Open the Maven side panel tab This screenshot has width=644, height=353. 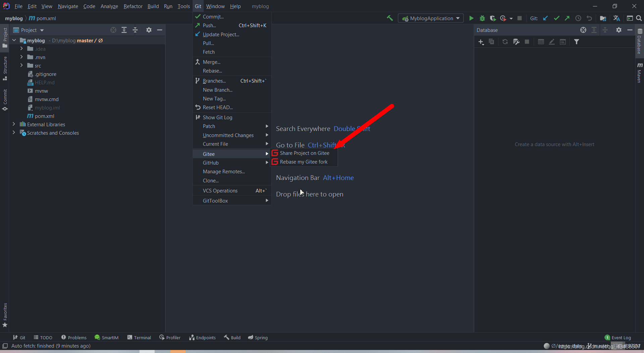pos(640,72)
